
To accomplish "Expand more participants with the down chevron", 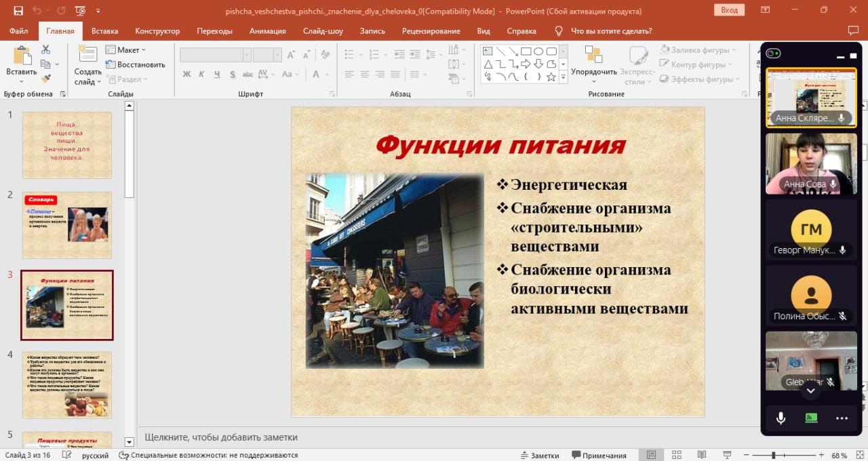I will (x=811, y=390).
